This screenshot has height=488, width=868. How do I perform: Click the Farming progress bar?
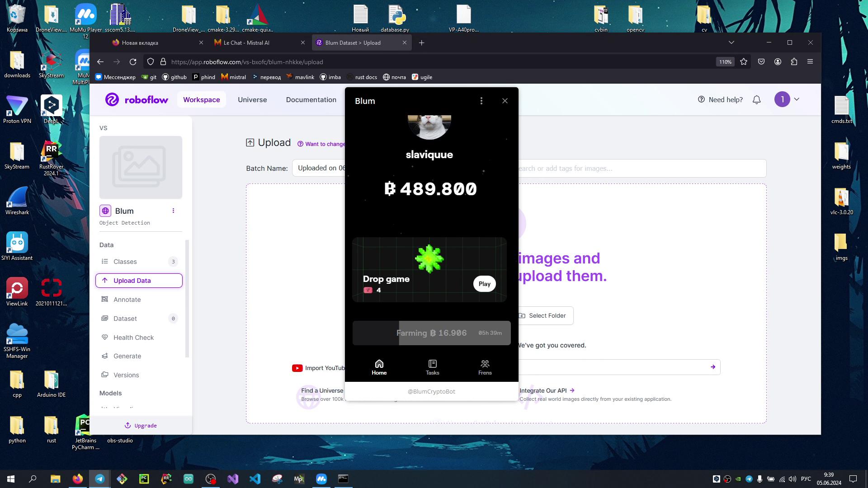click(431, 333)
